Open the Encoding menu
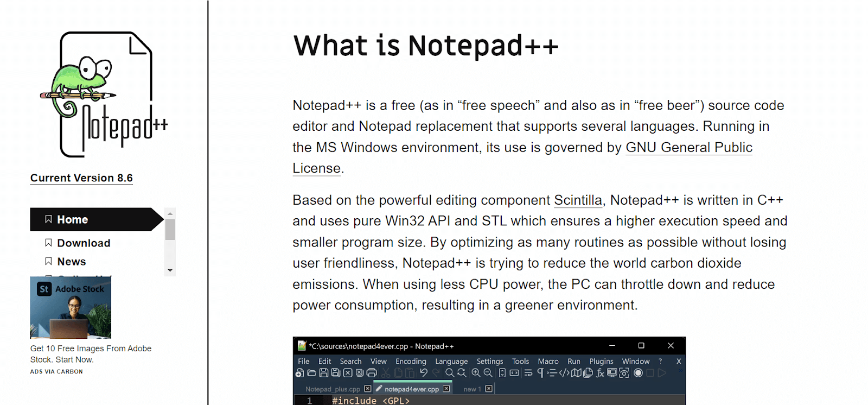 pyautogui.click(x=411, y=361)
